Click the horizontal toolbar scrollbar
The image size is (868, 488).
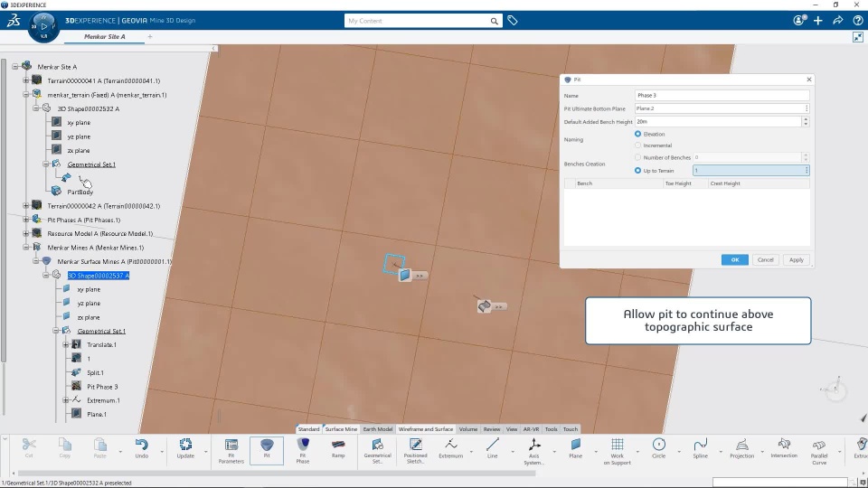(x=277, y=474)
